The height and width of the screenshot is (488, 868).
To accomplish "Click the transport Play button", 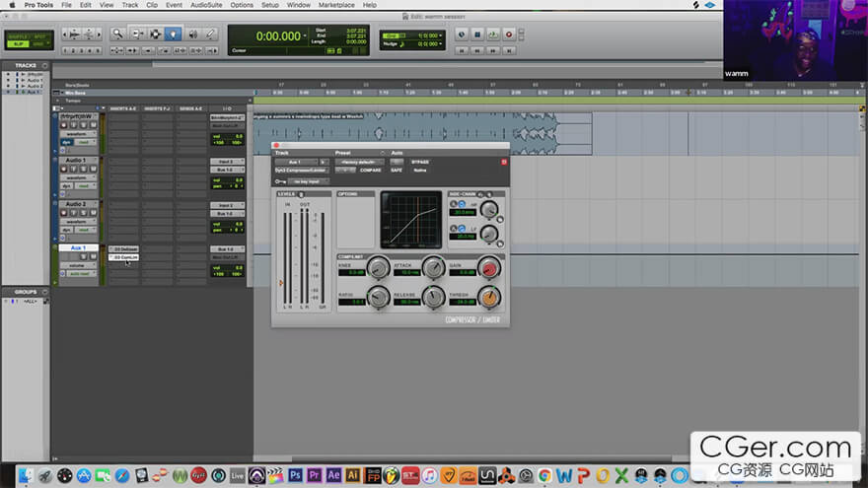I will pyautogui.click(x=492, y=35).
